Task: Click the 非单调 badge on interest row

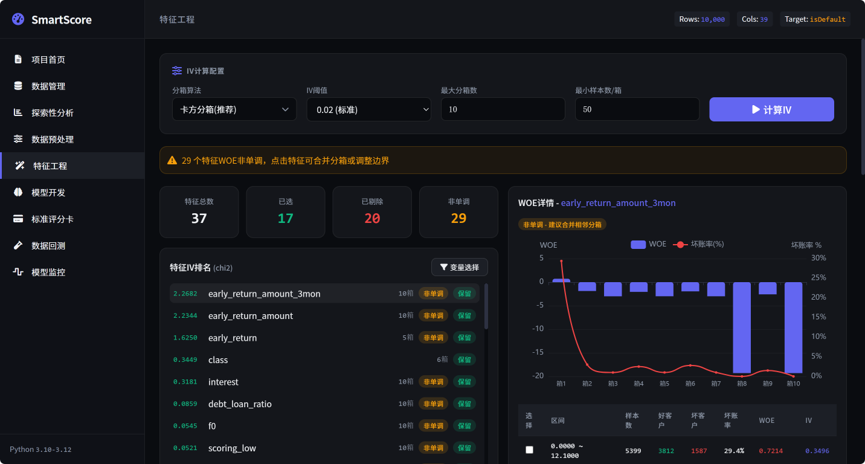Action: click(433, 382)
